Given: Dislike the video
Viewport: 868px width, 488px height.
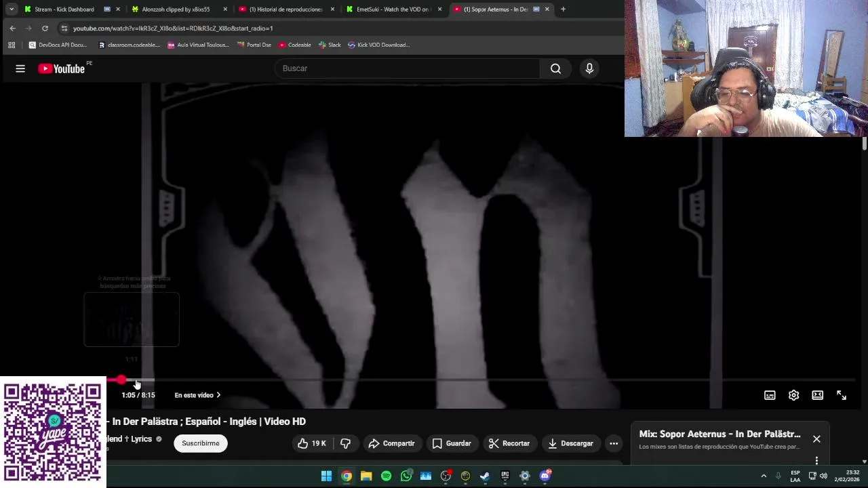Looking at the screenshot, I should 345,443.
